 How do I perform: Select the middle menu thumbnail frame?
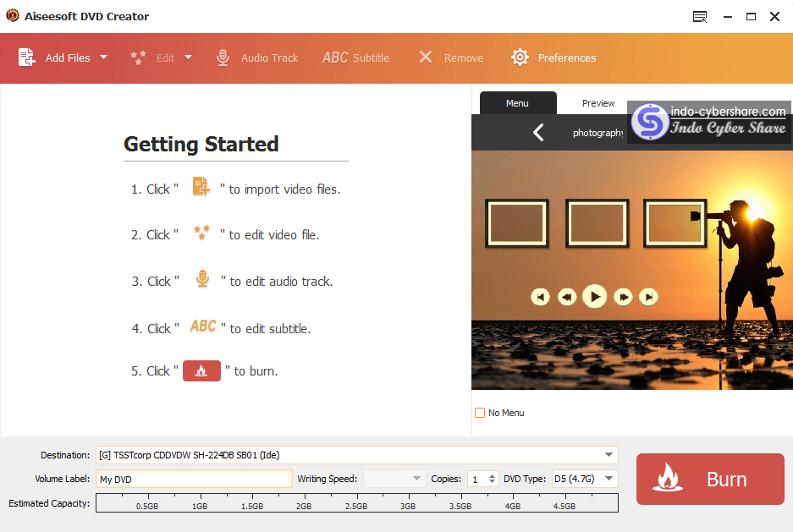tap(597, 223)
